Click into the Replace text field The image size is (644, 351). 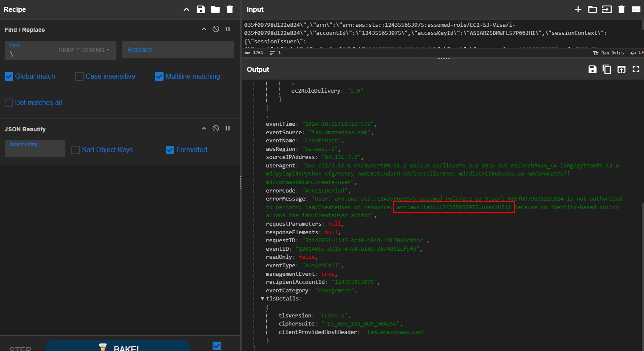point(178,50)
